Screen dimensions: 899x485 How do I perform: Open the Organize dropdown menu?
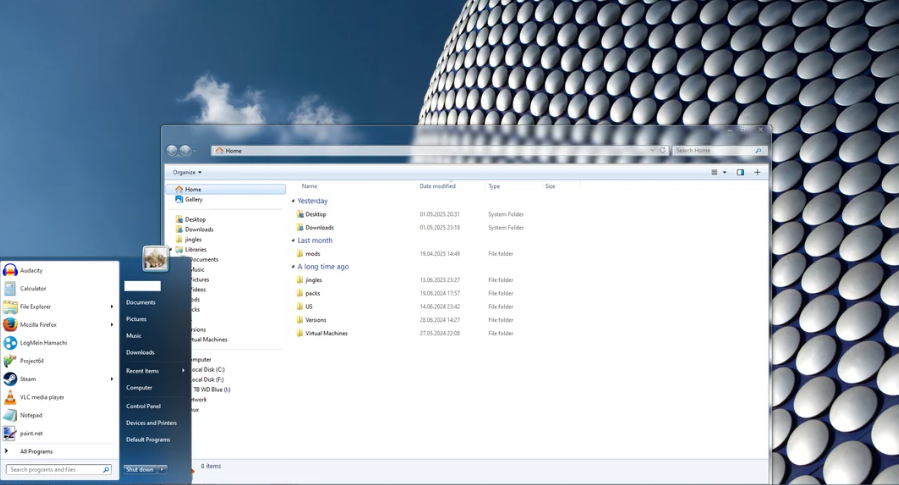click(x=187, y=172)
